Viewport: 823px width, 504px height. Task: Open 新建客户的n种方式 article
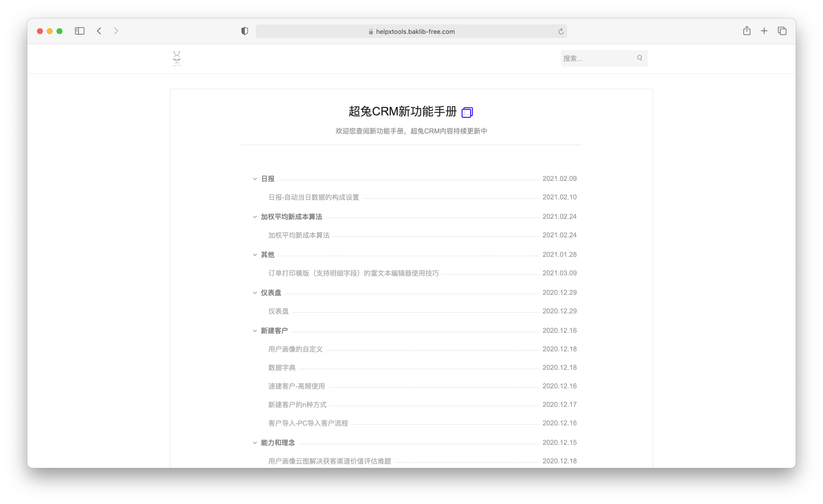click(297, 405)
